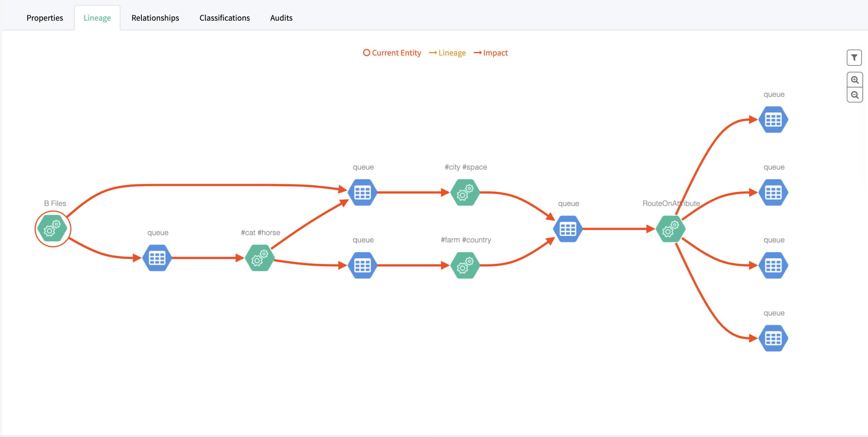The height and width of the screenshot is (437, 868).
Task: Click queue node before #farm #country
Action: click(x=362, y=265)
